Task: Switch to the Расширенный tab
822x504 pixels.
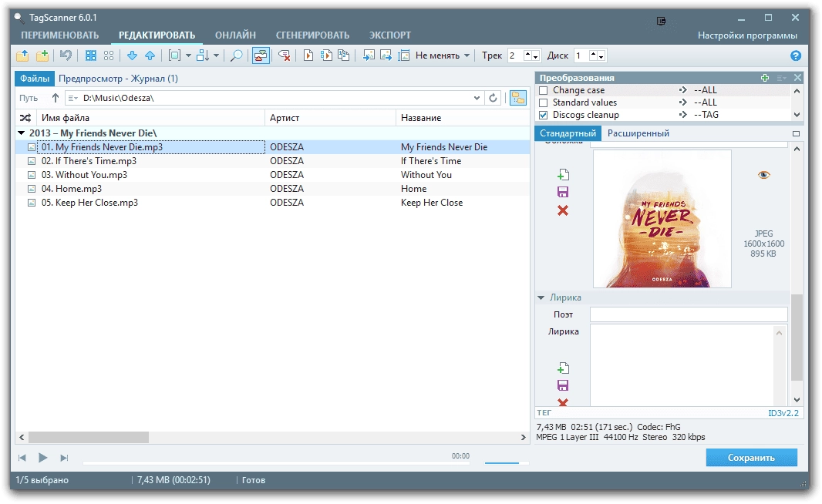Action: point(638,133)
